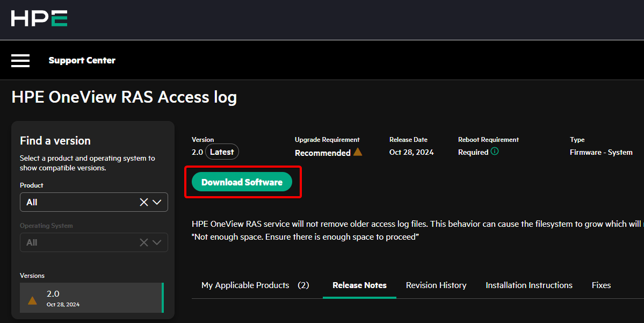Click warning triangle beside version 2.0 entry
This screenshot has width=644, height=323.
pos(32,300)
